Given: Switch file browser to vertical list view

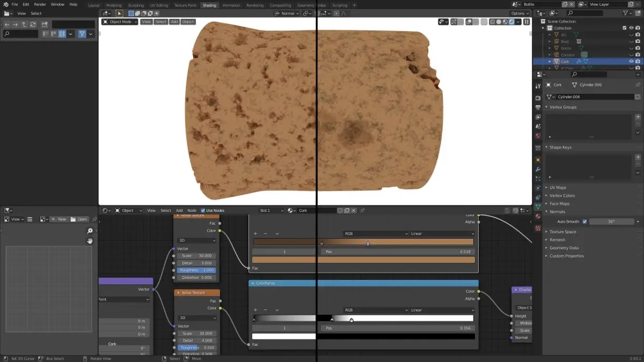Looking at the screenshot, I should pos(46,34).
